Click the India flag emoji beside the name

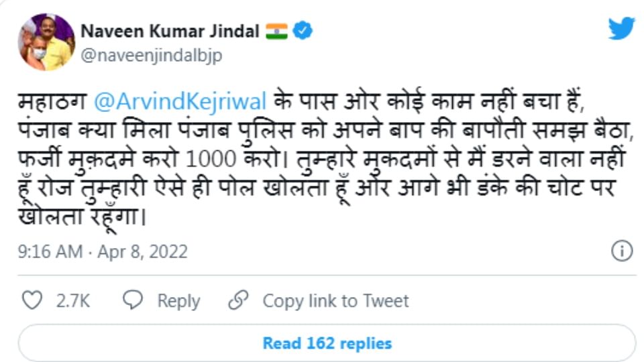[276, 31]
